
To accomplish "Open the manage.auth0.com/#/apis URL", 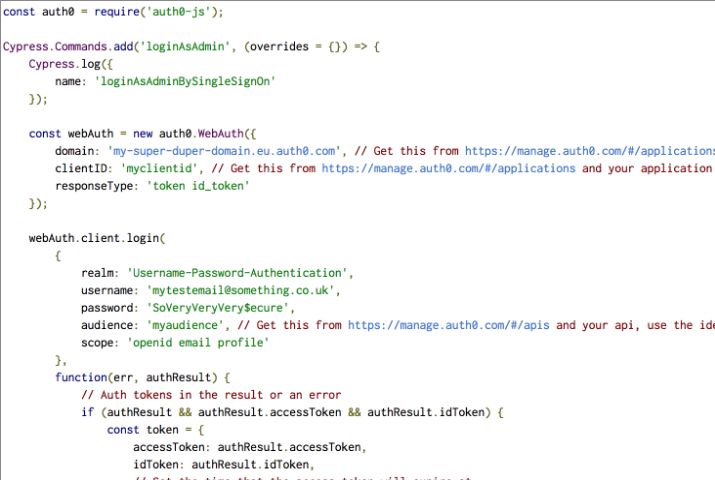I will (x=448, y=325).
